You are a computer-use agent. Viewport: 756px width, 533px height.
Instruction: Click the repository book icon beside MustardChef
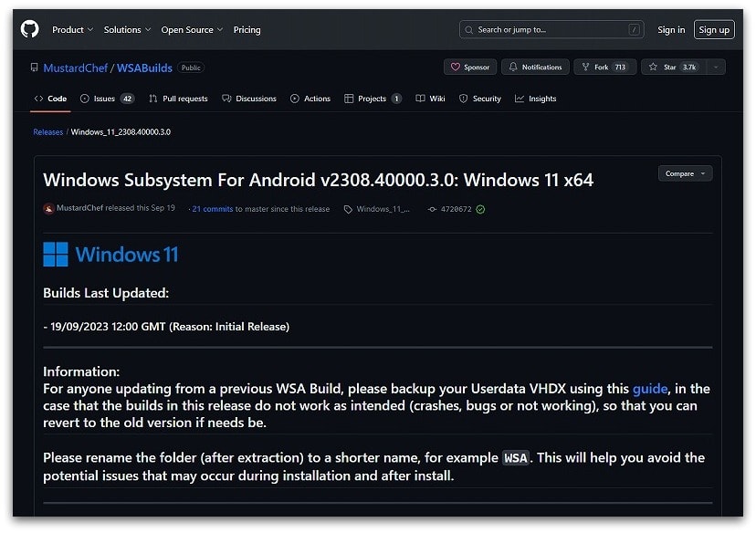pyautogui.click(x=34, y=68)
